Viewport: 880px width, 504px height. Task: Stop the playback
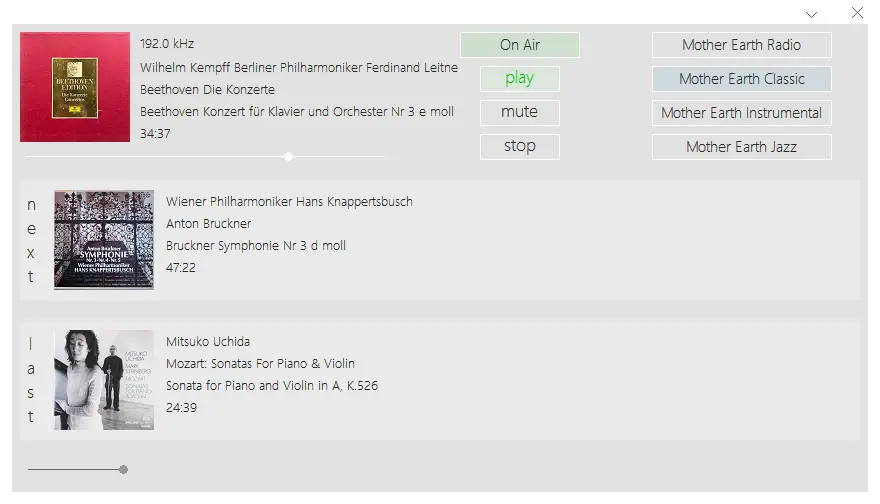tap(519, 146)
